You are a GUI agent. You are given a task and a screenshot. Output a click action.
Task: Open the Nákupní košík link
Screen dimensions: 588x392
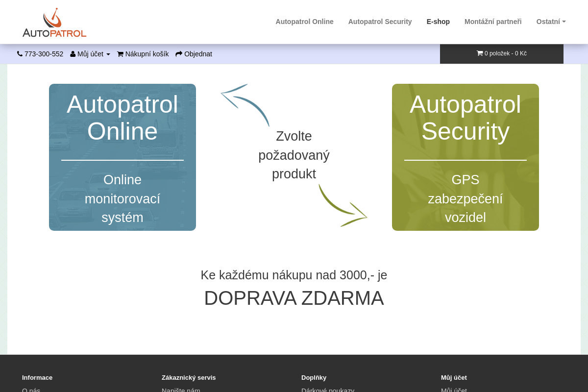point(143,54)
